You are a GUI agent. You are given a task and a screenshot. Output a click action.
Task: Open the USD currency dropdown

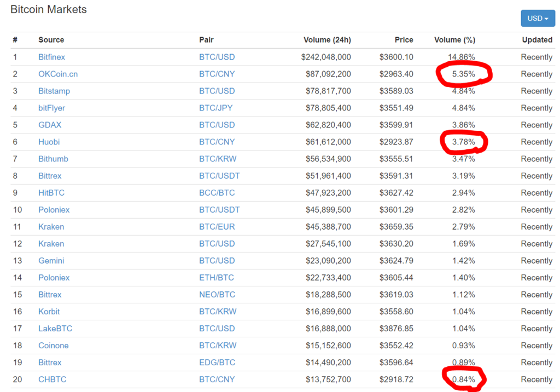click(538, 18)
